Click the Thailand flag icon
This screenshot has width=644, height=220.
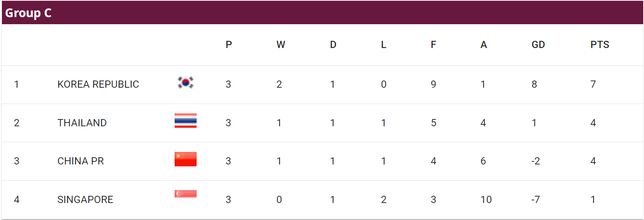tap(186, 121)
